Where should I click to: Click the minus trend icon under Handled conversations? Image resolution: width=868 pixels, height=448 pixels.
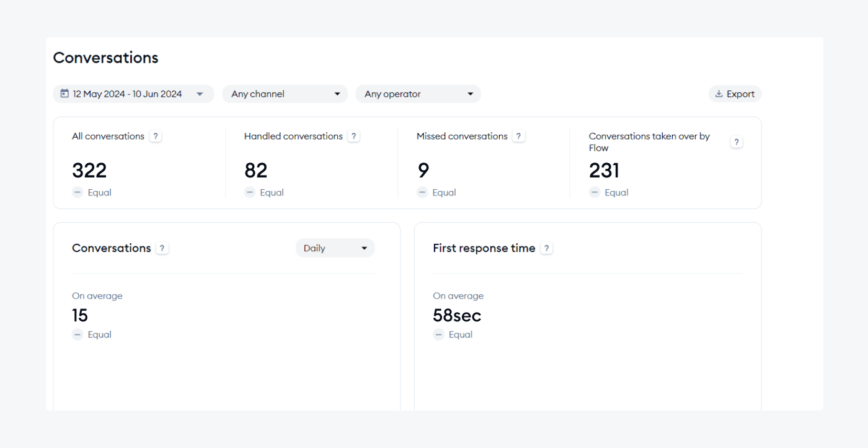249,192
